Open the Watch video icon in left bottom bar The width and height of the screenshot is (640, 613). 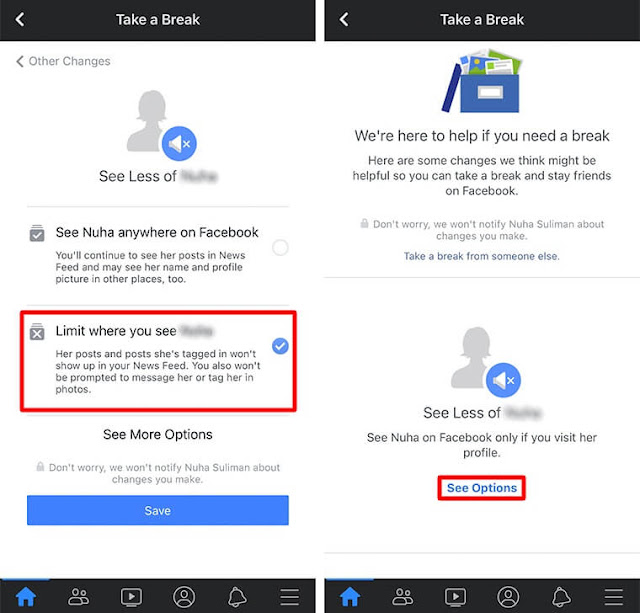click(x=131, y=597)
